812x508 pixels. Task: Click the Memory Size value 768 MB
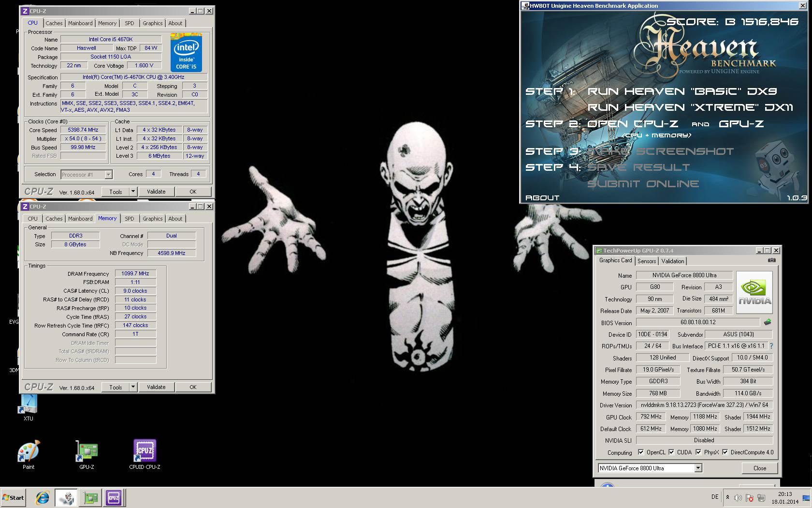(658, 393)
